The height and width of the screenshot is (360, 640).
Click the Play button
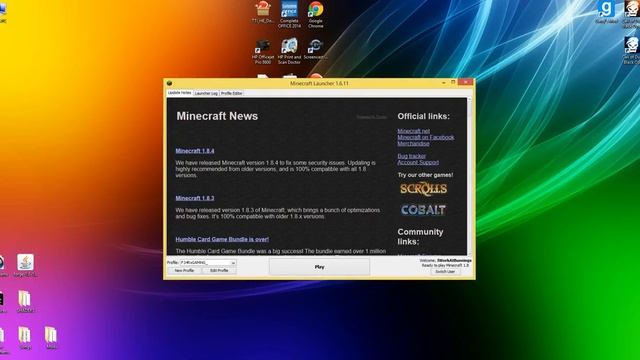[x=319, y=267]
